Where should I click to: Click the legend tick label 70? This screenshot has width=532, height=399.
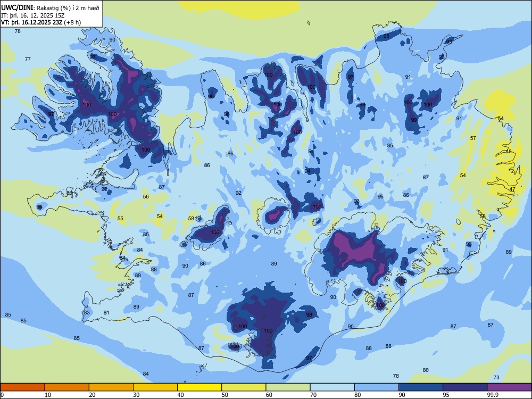coord(313,395)
